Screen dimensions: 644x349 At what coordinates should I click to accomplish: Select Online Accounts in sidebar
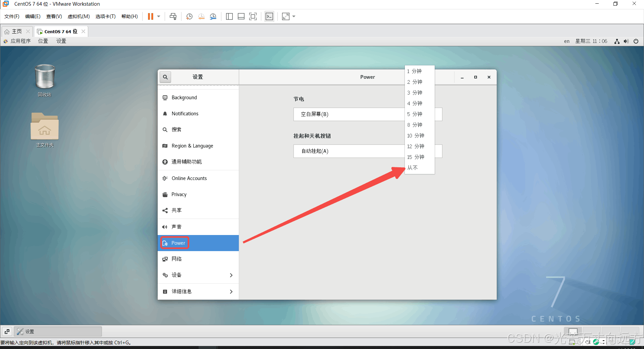[198, 178]
